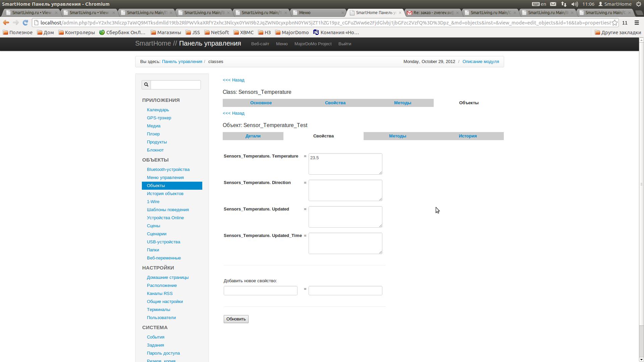The width and height of the screenshot is (644, 362).
Task: Click the volume speaker tray icon
Action: click(x=575, y=4)
